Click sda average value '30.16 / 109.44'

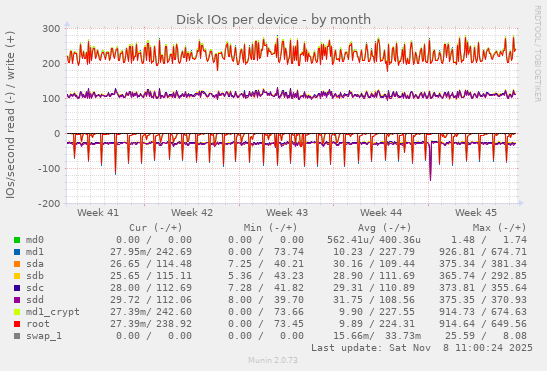pos(374,264)
